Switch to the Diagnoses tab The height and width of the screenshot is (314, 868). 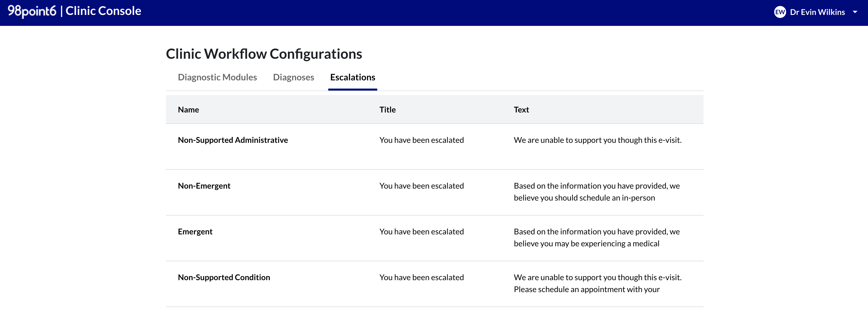click(x=293, y=77)
